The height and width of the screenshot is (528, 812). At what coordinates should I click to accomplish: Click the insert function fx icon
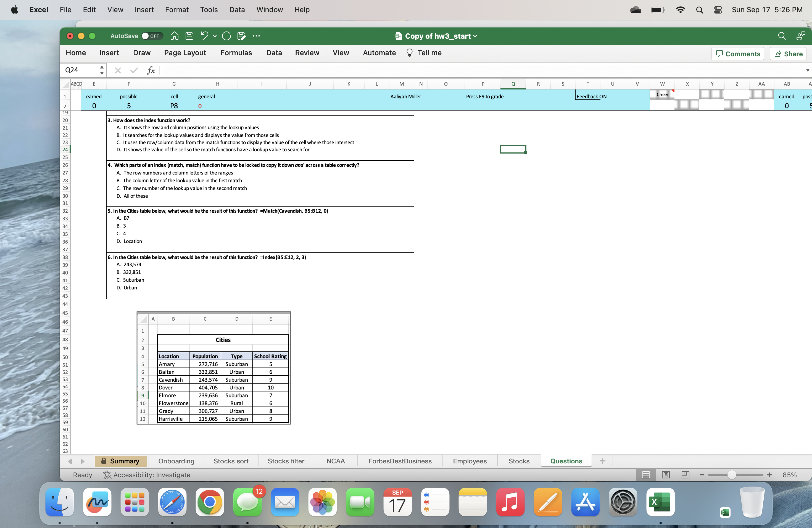tap(151, 70)
